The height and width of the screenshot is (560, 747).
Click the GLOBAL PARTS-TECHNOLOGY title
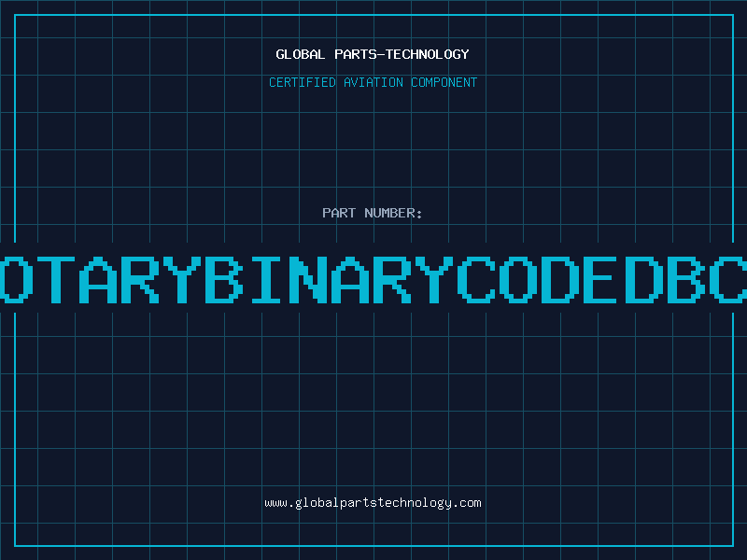[373, 54]
